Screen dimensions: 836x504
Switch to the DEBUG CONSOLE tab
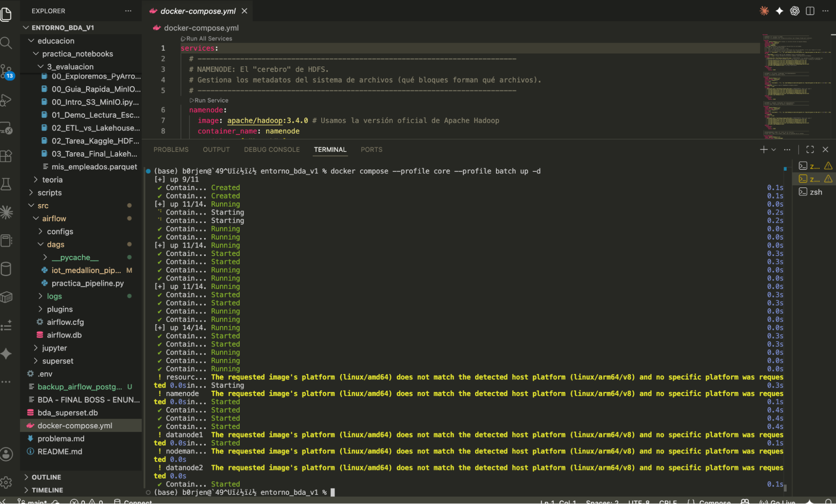pyautogui.click(x=272, y=149)
